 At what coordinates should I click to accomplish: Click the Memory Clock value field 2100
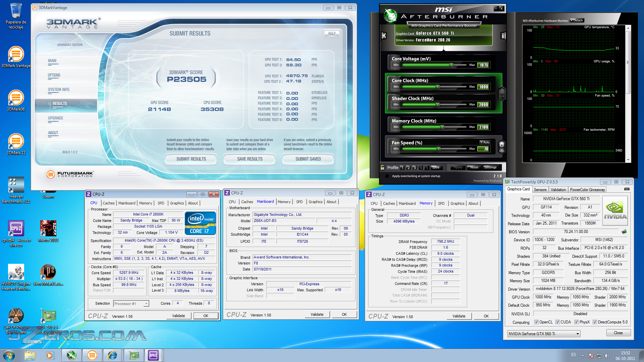pos(483,127)
